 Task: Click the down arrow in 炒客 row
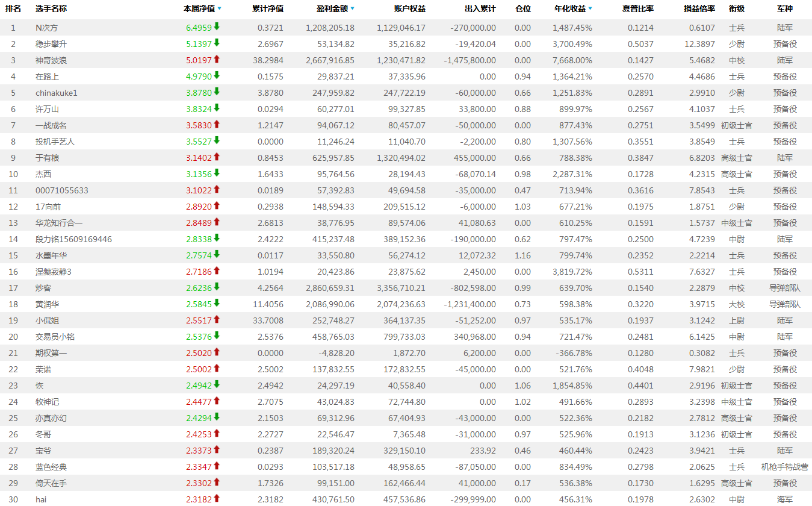click(x=217, y=287)
